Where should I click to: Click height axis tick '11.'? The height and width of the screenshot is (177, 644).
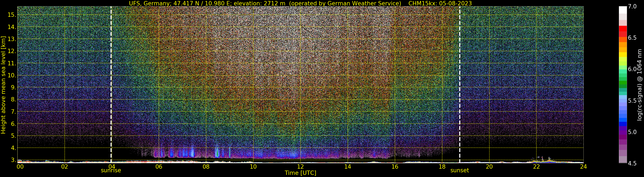coord(12,63)
